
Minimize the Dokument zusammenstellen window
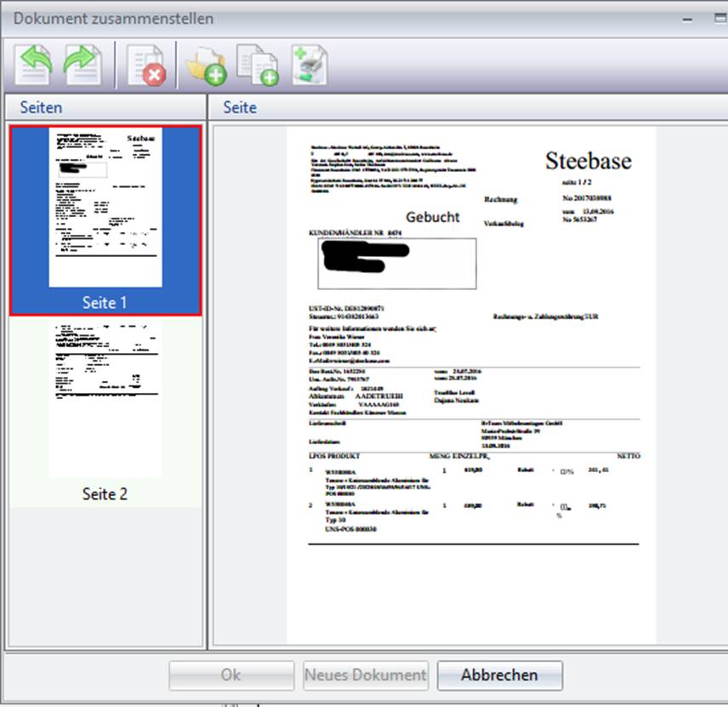[x=688, y=19]
